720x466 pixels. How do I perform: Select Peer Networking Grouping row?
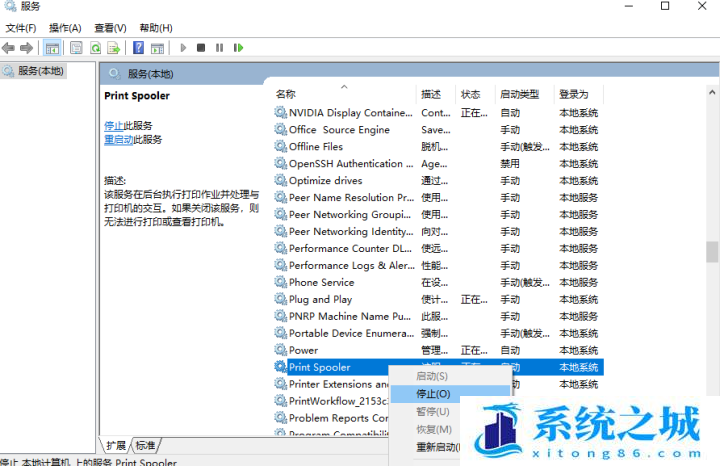(438, 214)
